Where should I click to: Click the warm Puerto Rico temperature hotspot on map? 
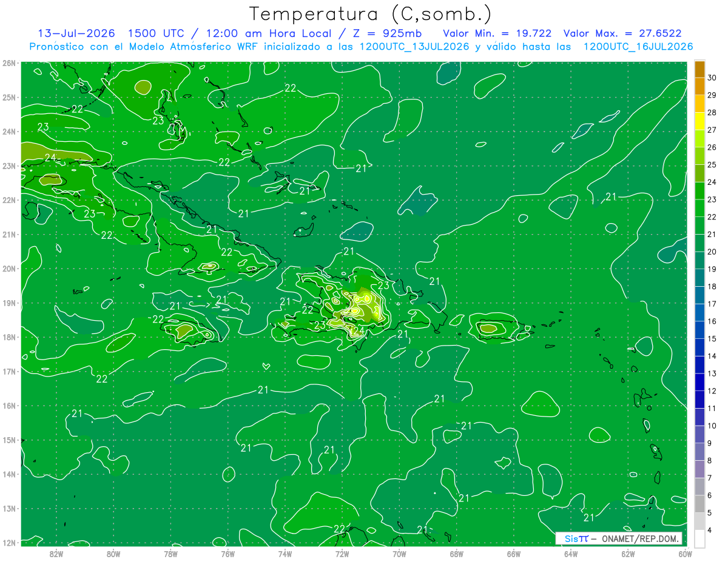(x=488, y=328)
